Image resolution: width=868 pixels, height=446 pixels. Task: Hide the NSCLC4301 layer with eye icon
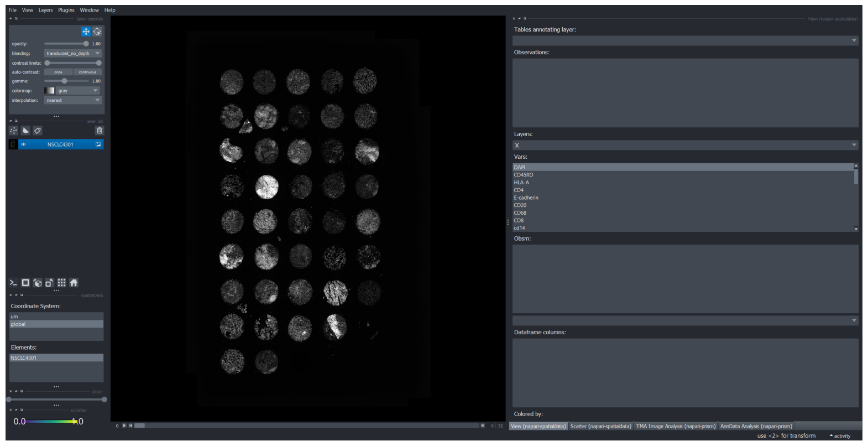point(23,144)
